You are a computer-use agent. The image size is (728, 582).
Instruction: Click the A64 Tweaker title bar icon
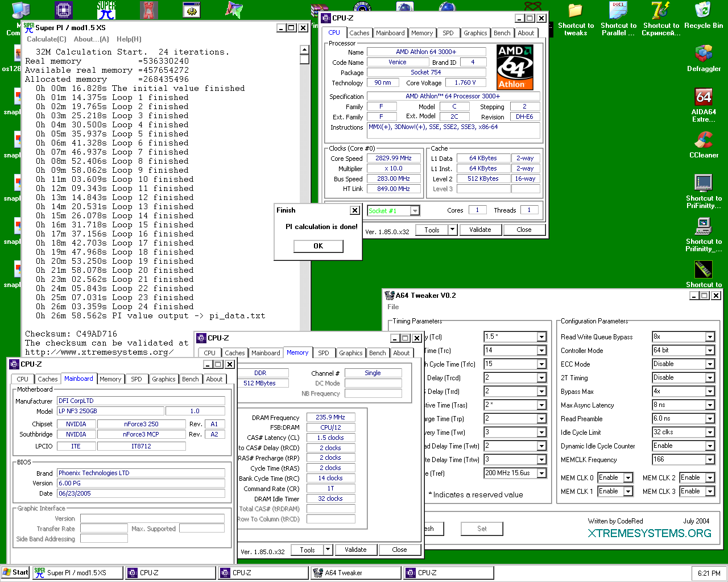click(390, 295)
